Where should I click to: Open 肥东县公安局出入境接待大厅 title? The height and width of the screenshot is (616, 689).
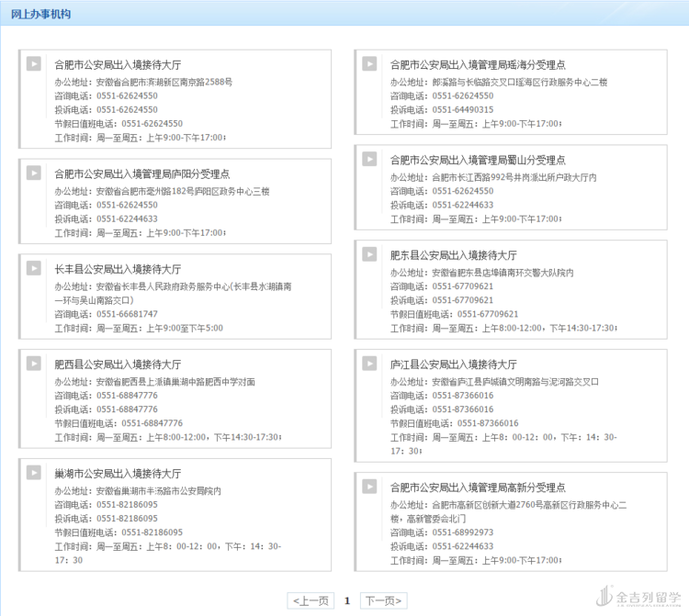tap(453, 255)
